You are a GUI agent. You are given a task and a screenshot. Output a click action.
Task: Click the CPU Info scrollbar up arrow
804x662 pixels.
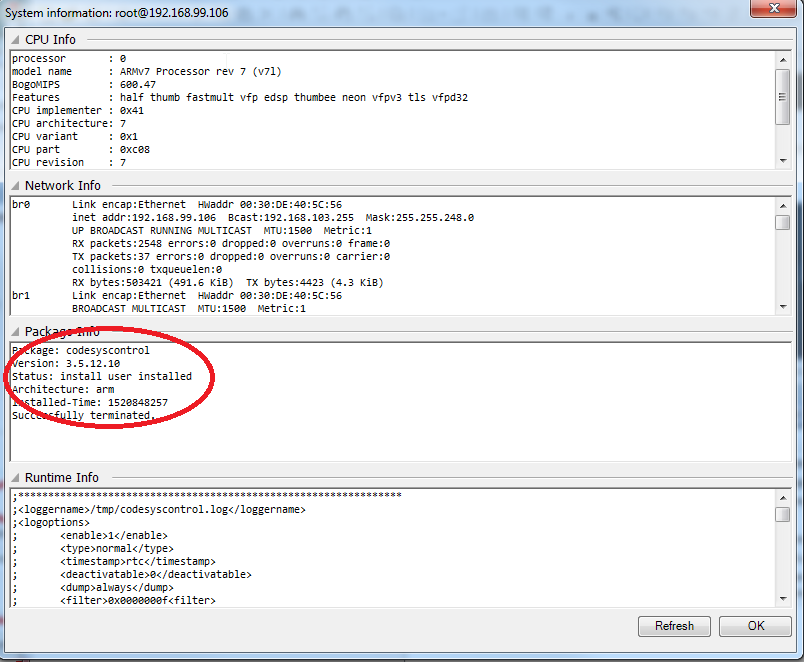783,59
